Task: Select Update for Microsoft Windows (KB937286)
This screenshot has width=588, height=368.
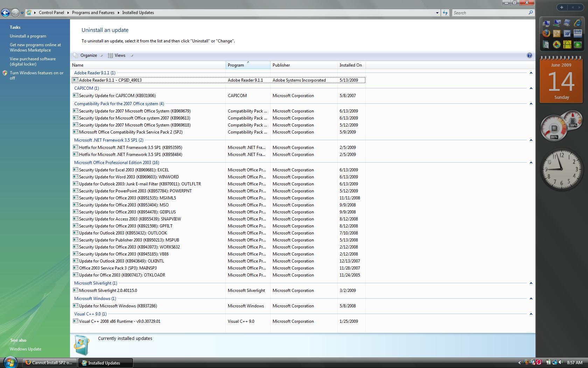Action: [x=218, y=306]
